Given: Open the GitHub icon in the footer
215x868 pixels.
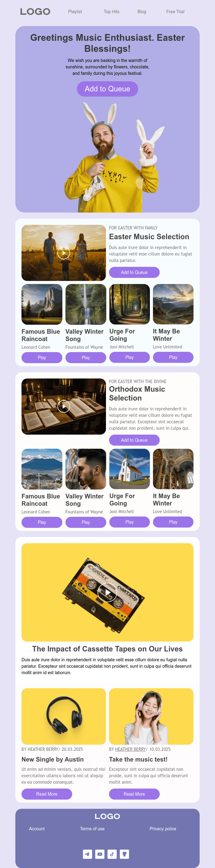Looking at the screenshot, I should [124, 854].
